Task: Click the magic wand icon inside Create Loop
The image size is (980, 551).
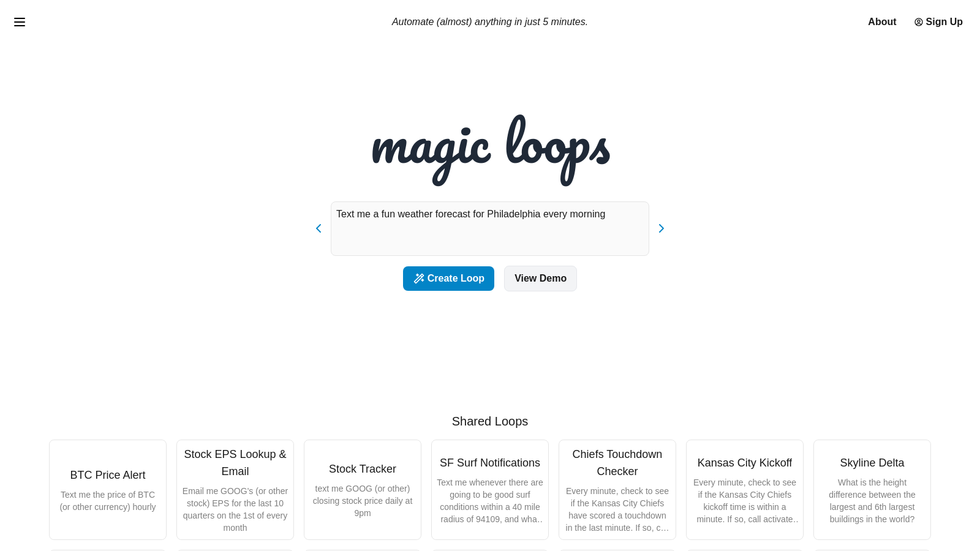Action: (x=419, y=279)
